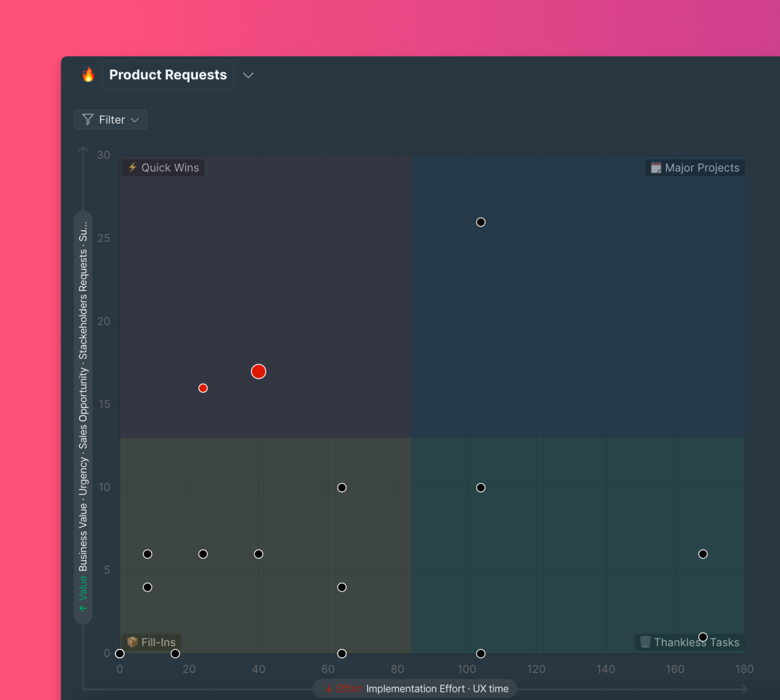Click the calendar icon beside Major Projects

[656, 168]
